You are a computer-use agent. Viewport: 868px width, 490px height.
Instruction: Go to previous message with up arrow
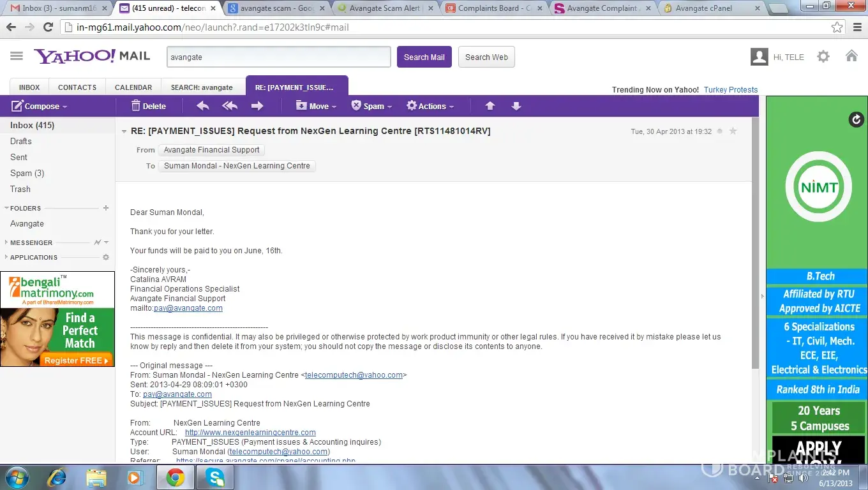point(490,106)
